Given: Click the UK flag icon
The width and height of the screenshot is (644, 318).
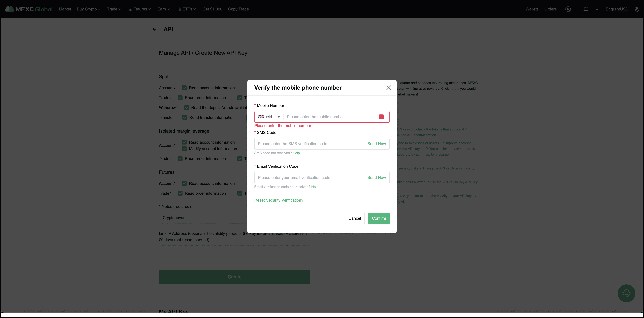Looking at the screenshot, I should [x=261, y=117].
